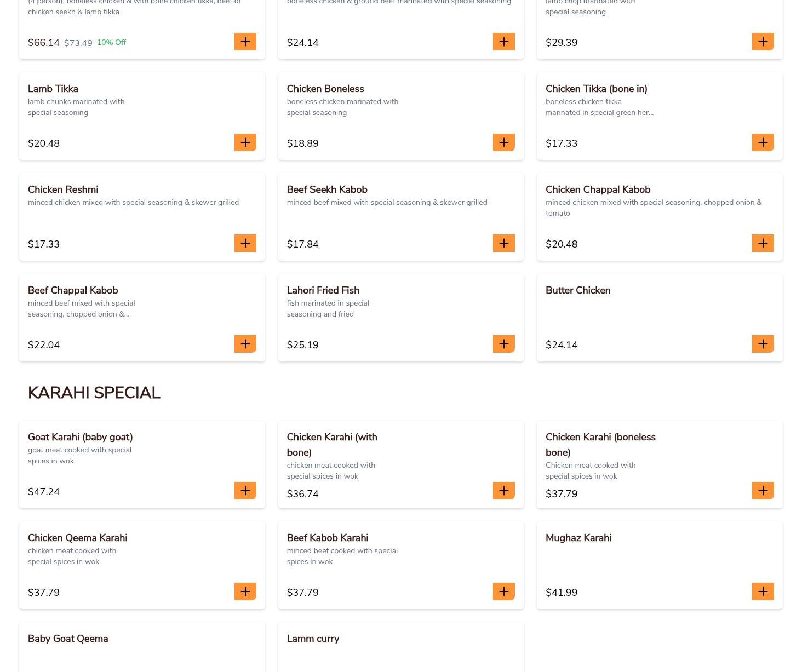Select the $17.84 Beef Seekh Kabob price
The width and height of the screenshot is (802, 672).
click(x=303, y=244)
